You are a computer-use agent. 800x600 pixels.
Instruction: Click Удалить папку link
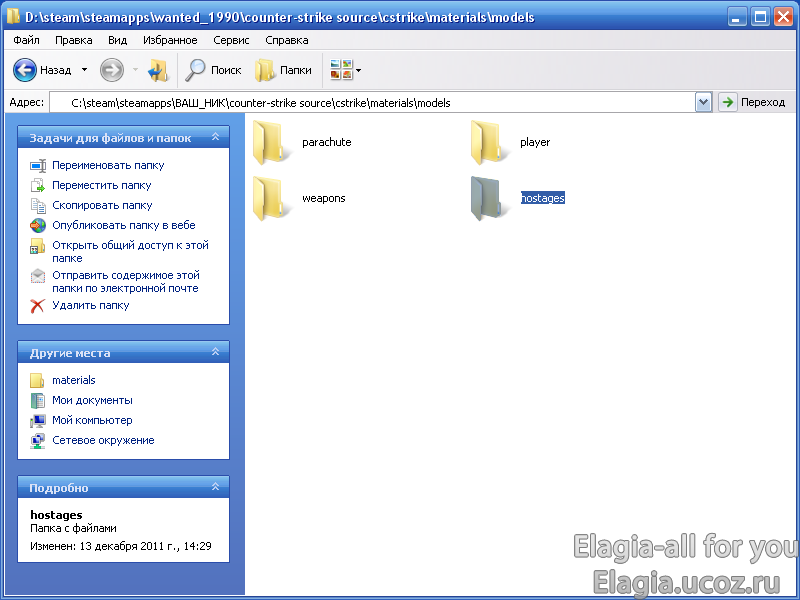(90, 305)
